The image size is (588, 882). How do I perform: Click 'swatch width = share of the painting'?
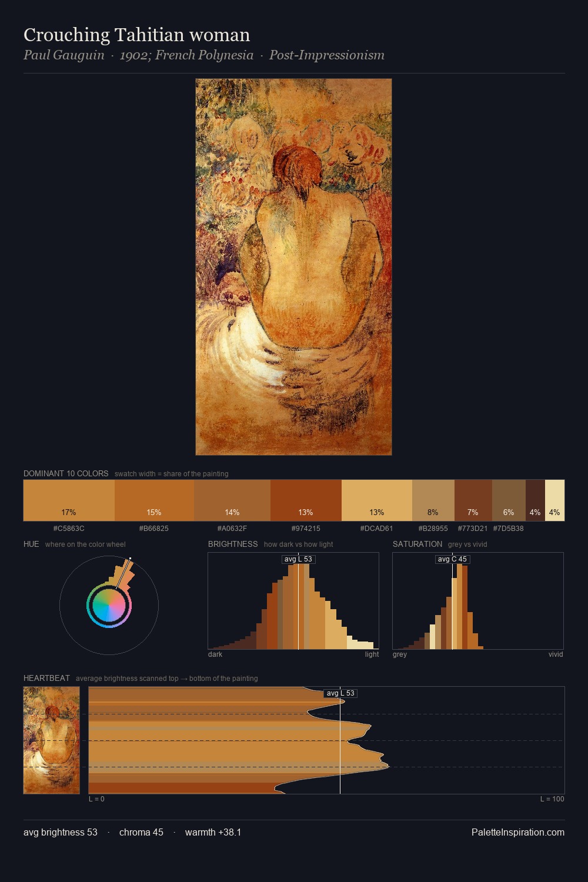172,473
